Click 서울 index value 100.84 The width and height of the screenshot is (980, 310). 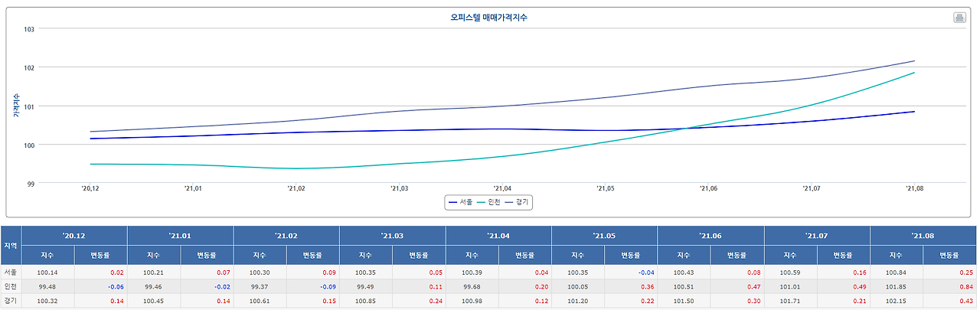pyautogui.click(x=896, y=272)
